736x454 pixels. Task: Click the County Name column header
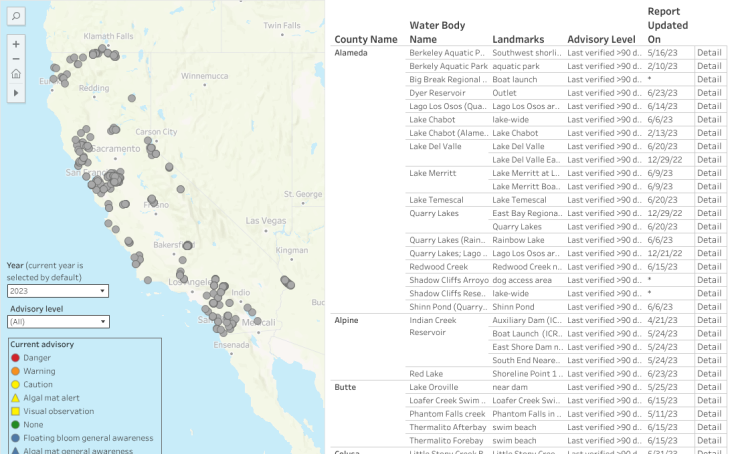[366, 39]
